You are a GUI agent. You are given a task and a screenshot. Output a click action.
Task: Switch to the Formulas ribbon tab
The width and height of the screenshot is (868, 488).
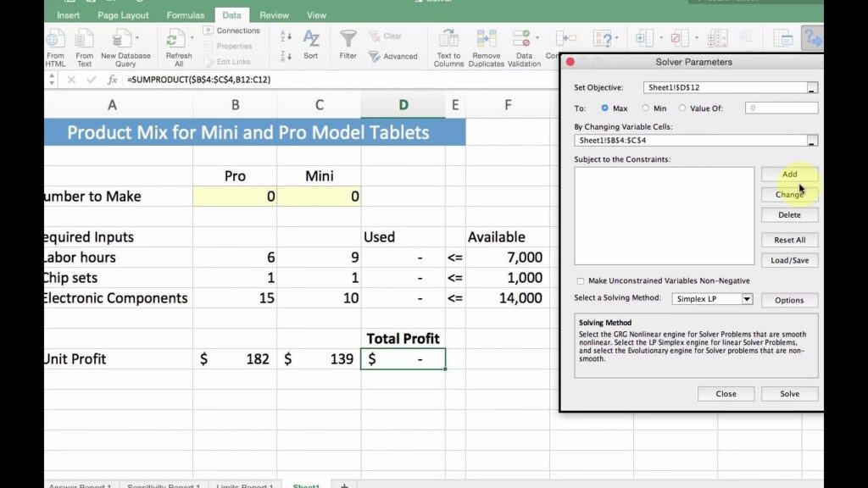tap(185, 15)
